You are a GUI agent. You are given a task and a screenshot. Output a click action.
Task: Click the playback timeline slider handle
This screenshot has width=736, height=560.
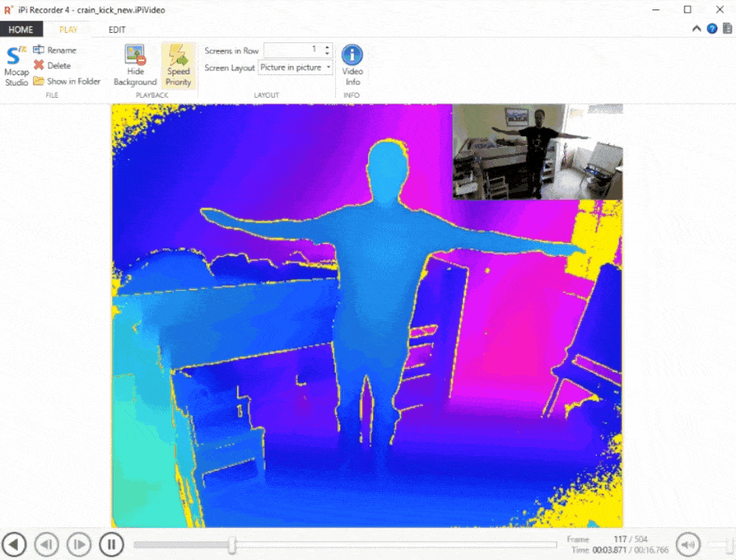[x=232, y=545]
